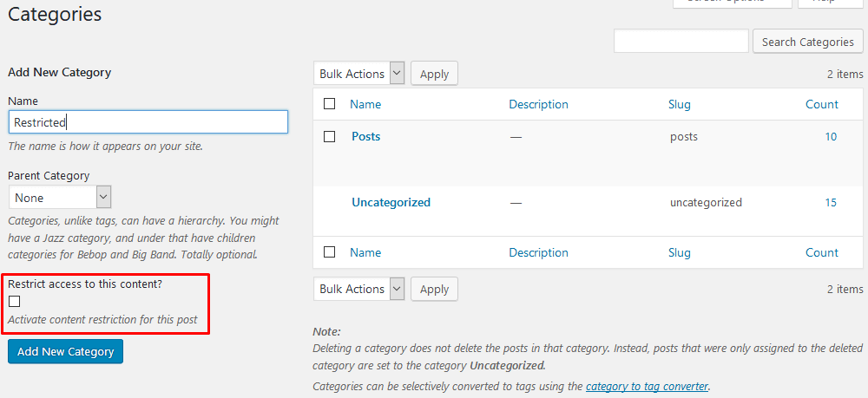The image size is (868, 398).
Task: Click into the Name field containing Restricted
Action: click(148, 122)
